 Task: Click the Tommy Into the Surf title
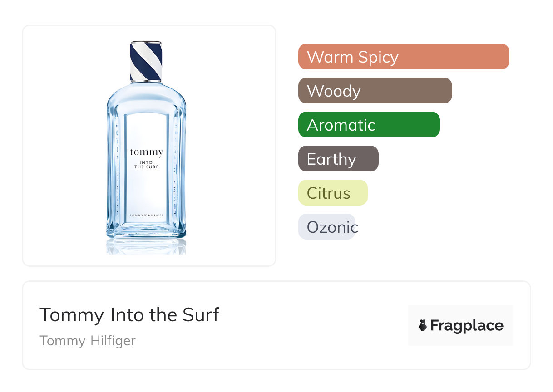129,314
